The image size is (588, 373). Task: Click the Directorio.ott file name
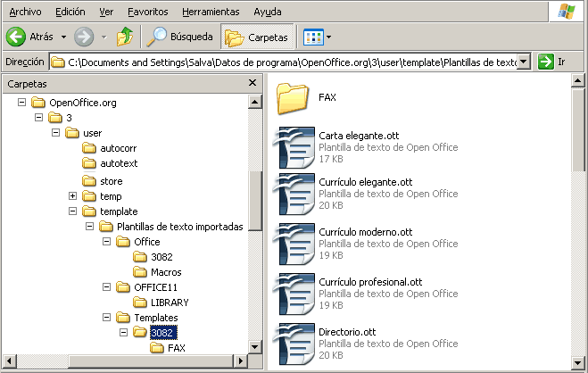pyautogui.click(x=347, y=332)
